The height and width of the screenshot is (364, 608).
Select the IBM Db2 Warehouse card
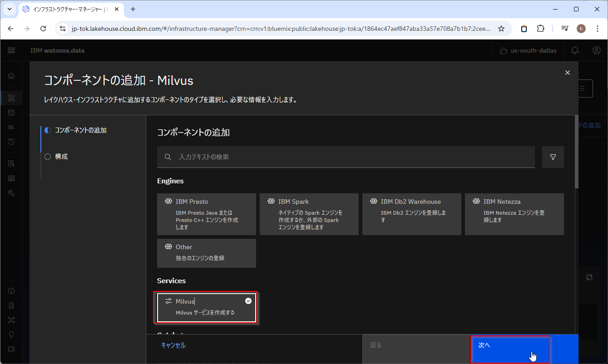[412, 214]
